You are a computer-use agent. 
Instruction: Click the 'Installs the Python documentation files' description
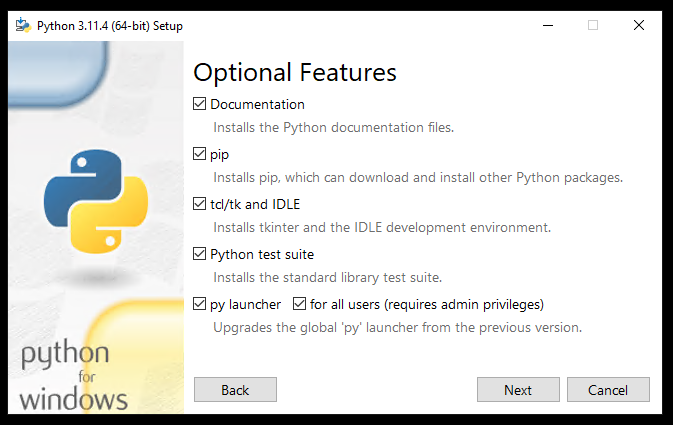(333, 128)
